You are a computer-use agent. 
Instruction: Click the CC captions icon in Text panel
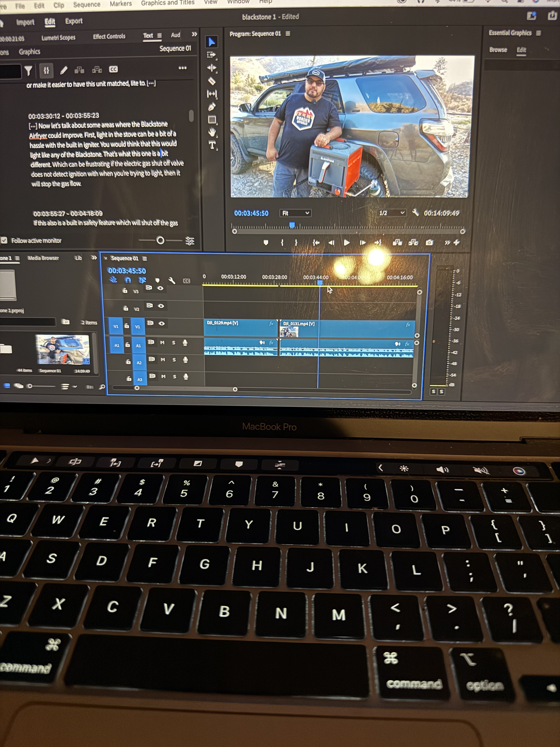(113, 69)
